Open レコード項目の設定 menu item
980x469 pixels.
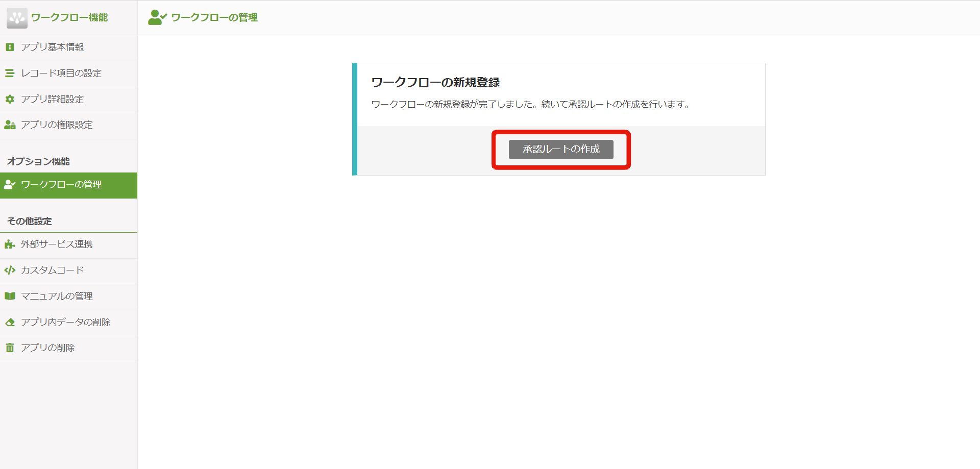[x=68, y=73]
